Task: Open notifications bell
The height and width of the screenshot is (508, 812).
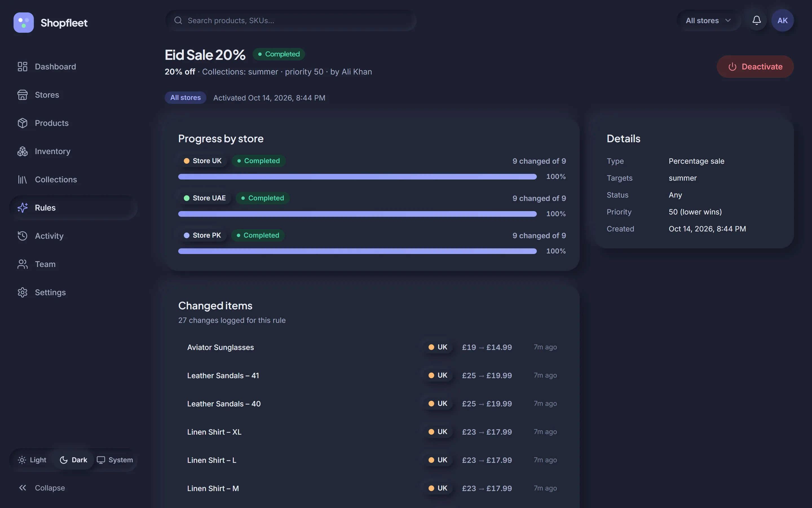Action: tap(756, 21)
